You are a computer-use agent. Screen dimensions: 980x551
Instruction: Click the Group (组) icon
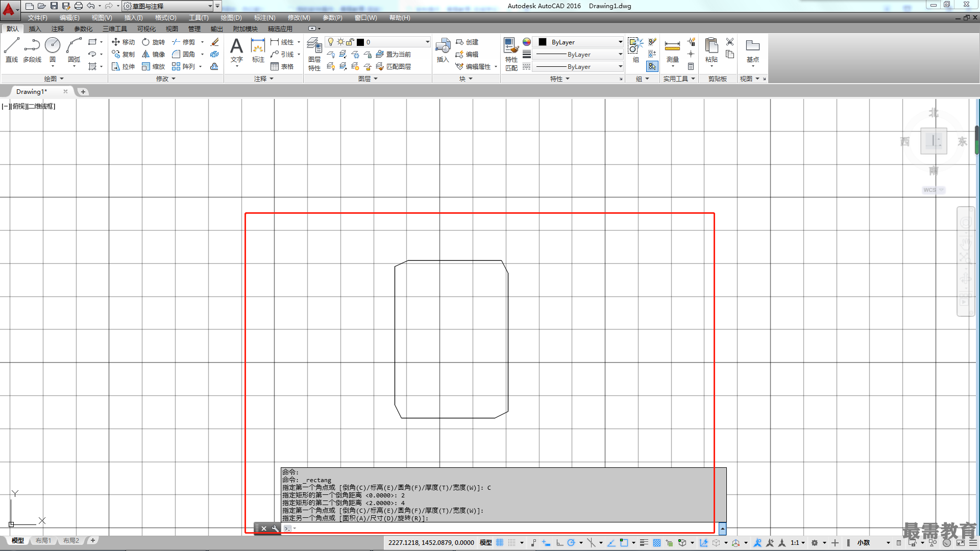pos(635,50)
